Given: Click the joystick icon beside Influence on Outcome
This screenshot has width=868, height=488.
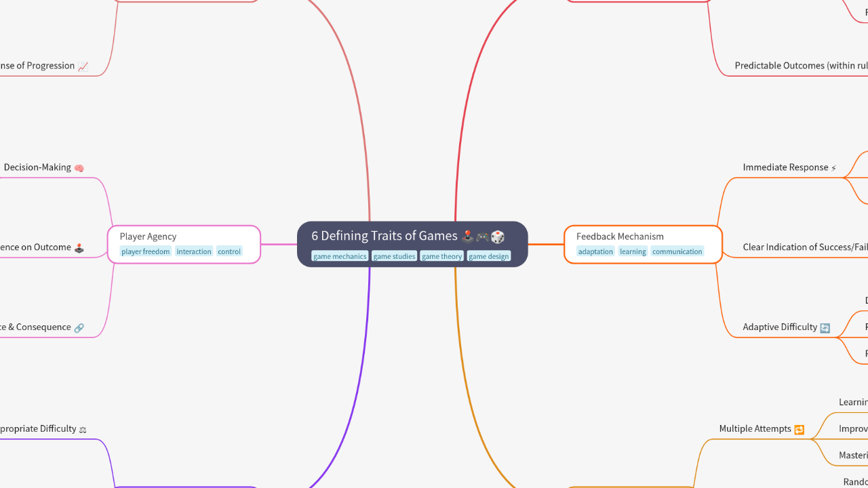Looking at the screenshot, I should tap(79, 248).
